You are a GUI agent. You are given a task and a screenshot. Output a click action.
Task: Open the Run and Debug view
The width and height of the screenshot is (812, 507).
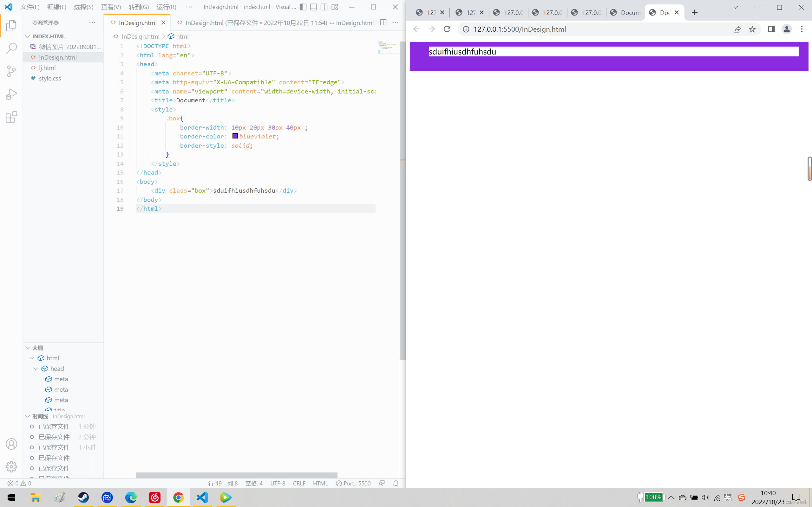tap(11, 94)
